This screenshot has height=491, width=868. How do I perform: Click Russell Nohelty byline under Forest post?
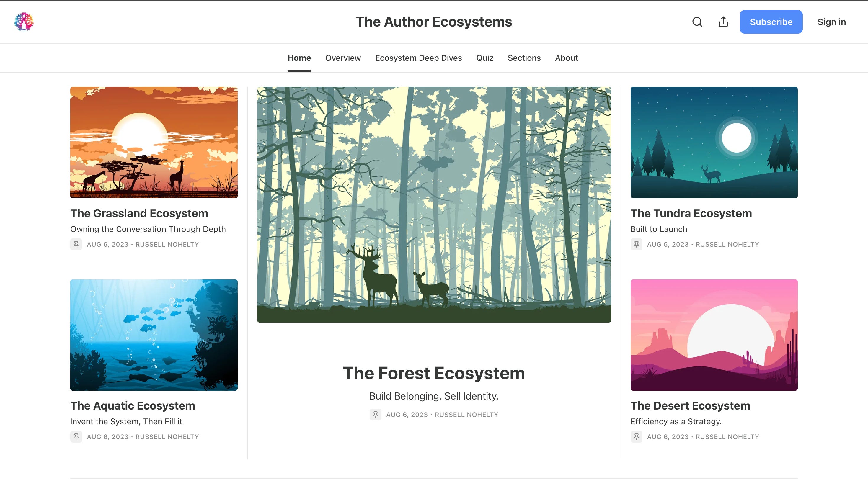(x=466, y=415)
